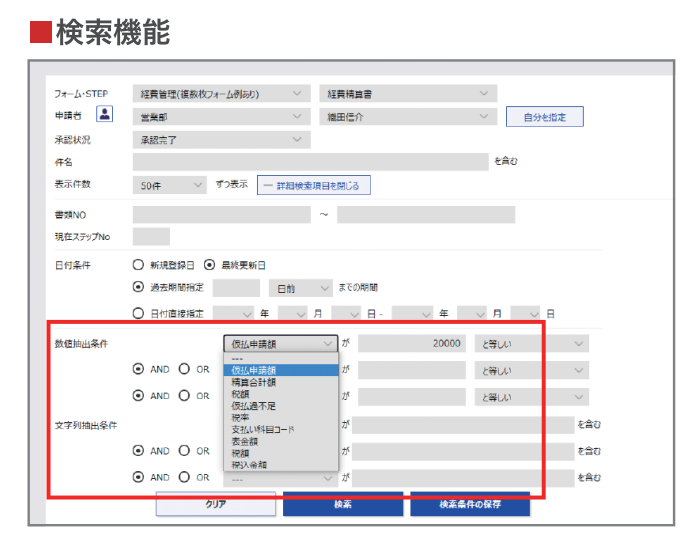Click the 現在ステップNo input field
Screen dimensions: 690x539
pyautogui.click(x=151, y=236)
